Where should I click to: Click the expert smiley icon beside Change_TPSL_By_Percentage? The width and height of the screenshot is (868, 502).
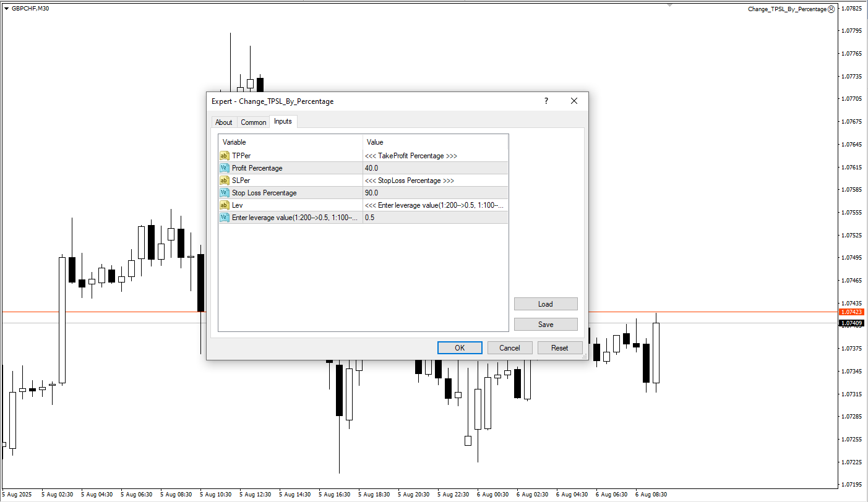click(831, 9)
